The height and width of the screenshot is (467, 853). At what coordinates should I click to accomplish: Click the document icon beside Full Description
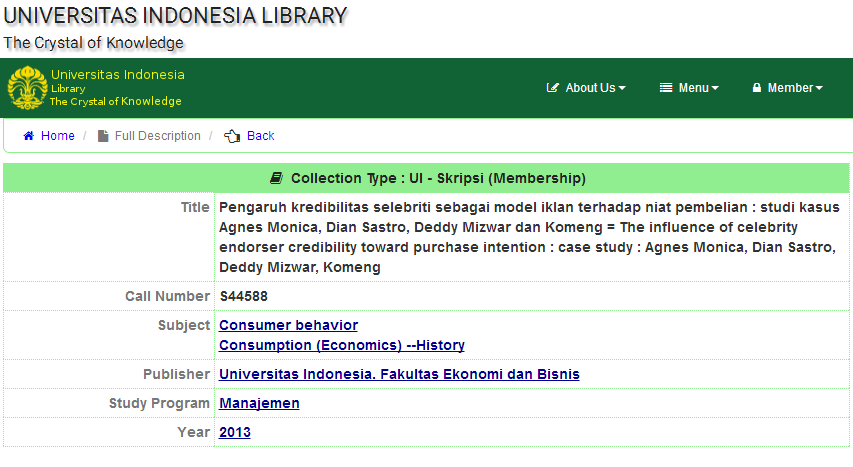pos(103,136)
